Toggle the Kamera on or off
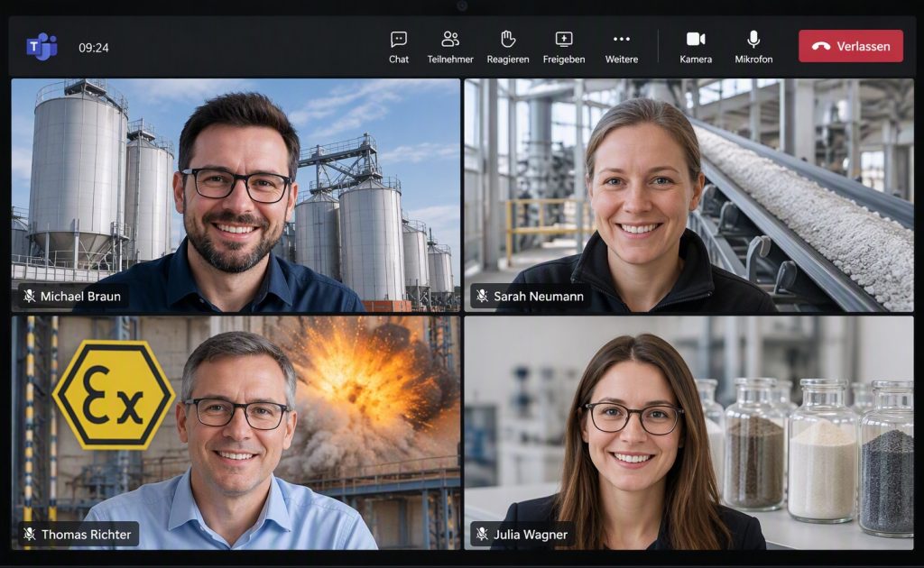 coord(696,47)
